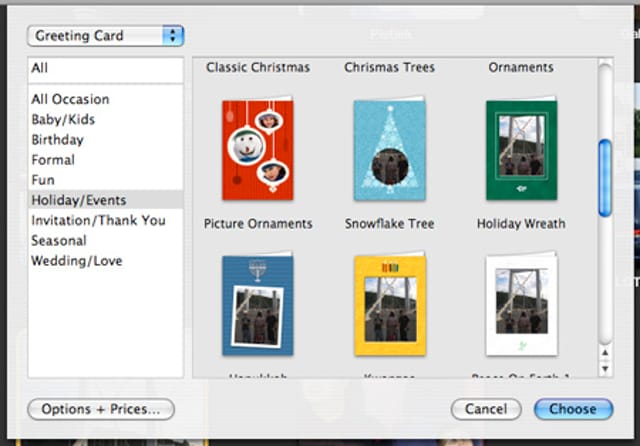
Task: Select the Holiday Wreath green card thumbnail
Action: pyautogui.click(x=522, y=149)
